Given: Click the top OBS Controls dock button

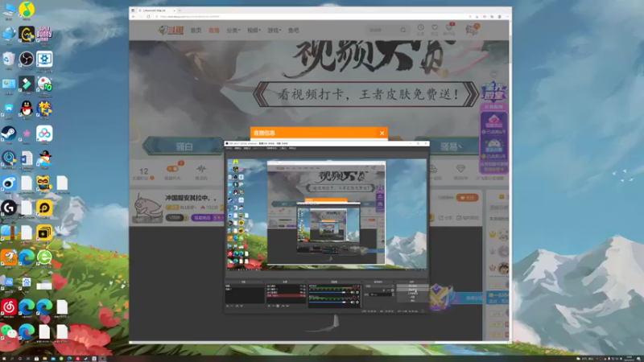Looking at the screenshot, I should click(412, 286).
